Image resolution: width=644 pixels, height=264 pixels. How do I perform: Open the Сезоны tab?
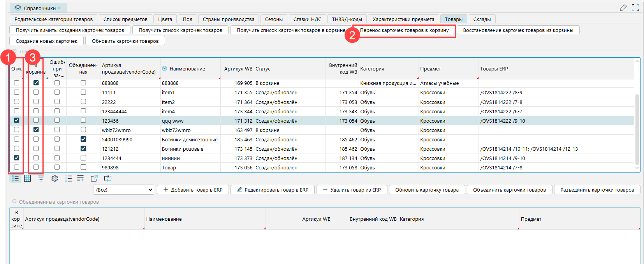point(274,19)
